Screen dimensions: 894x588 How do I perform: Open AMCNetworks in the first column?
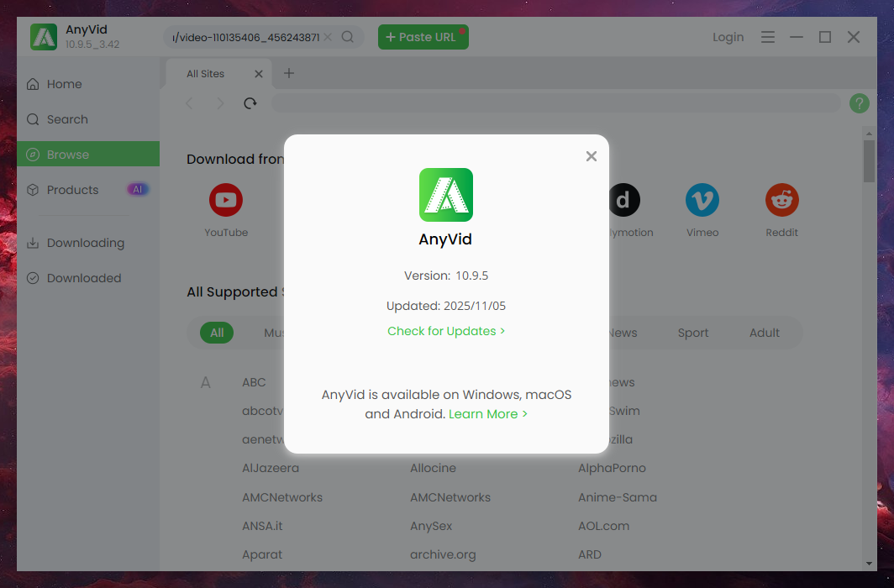tap(282, 497)
